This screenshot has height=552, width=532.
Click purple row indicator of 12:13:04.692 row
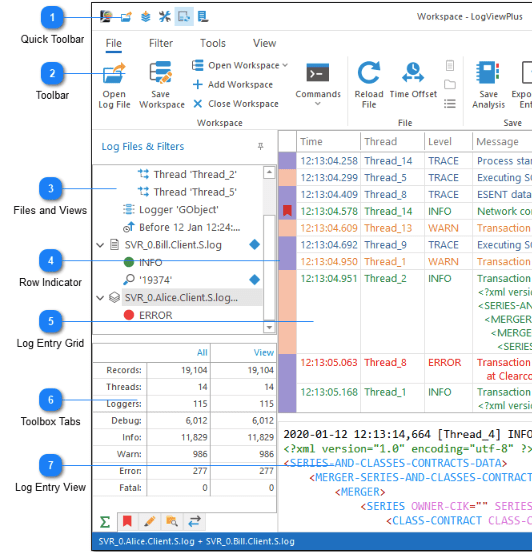(287, 245)
